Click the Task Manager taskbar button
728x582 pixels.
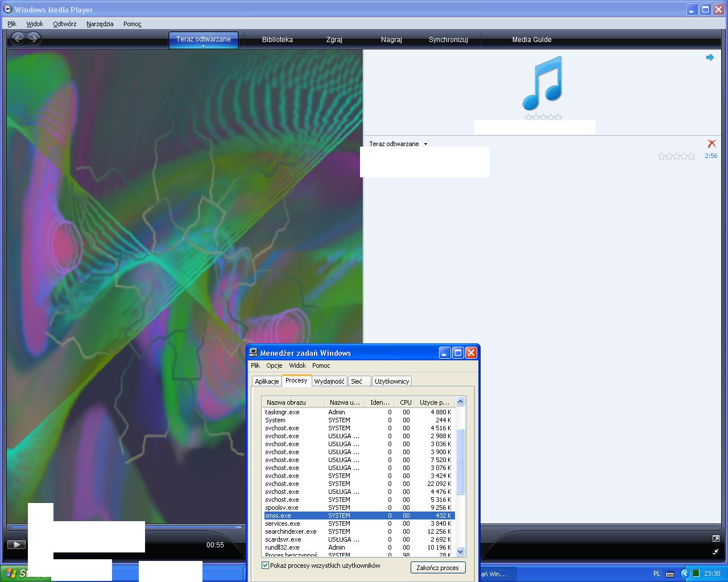tap(498, 574)
